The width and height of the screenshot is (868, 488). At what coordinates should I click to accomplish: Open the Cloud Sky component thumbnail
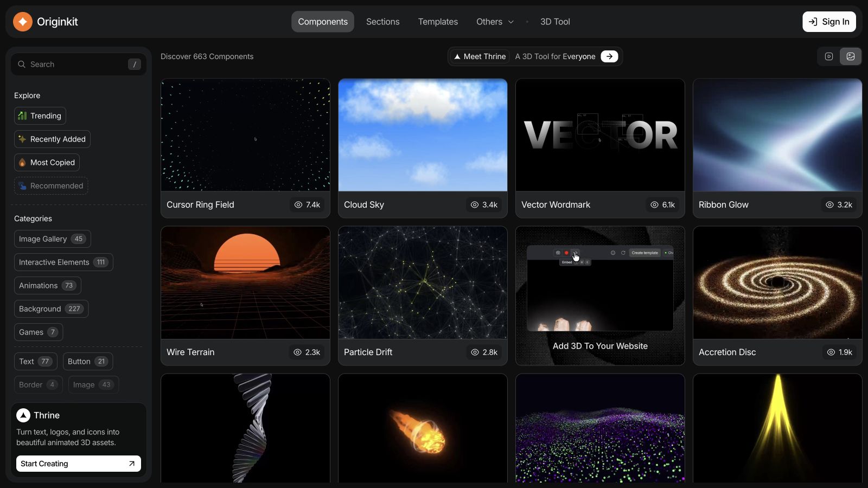tap(423, 135)
